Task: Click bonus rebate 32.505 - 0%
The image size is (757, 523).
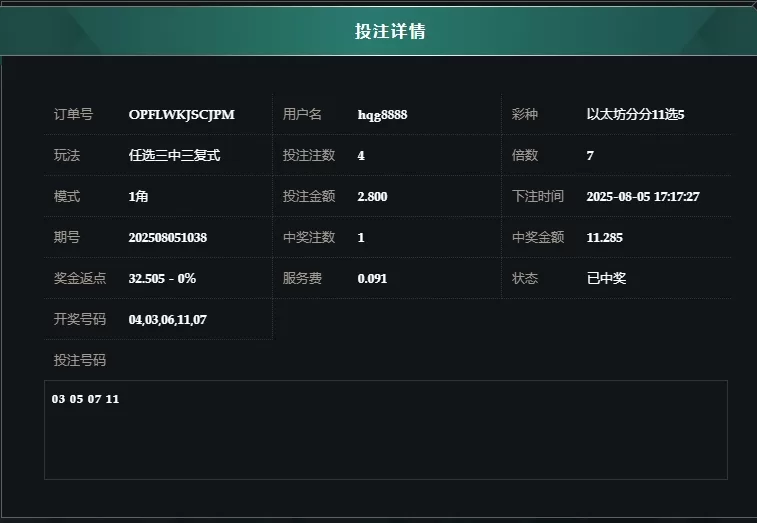Action: point(162,279)
